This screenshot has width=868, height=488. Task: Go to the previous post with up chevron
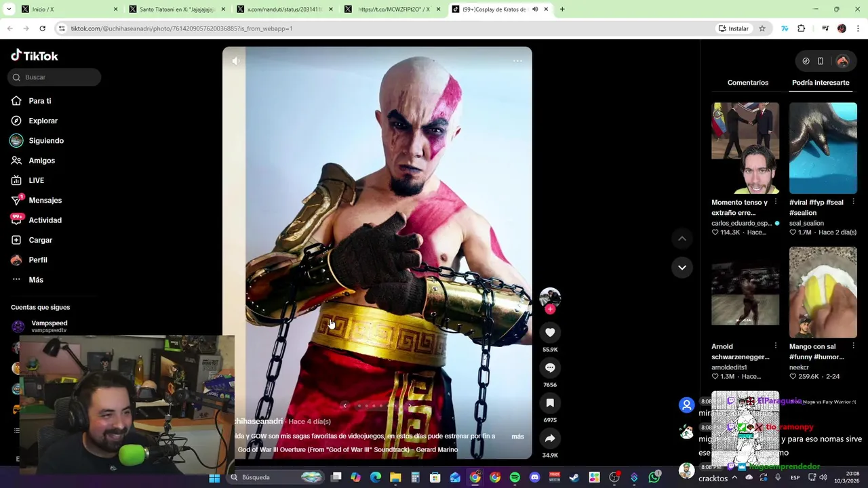pos(682,239)
